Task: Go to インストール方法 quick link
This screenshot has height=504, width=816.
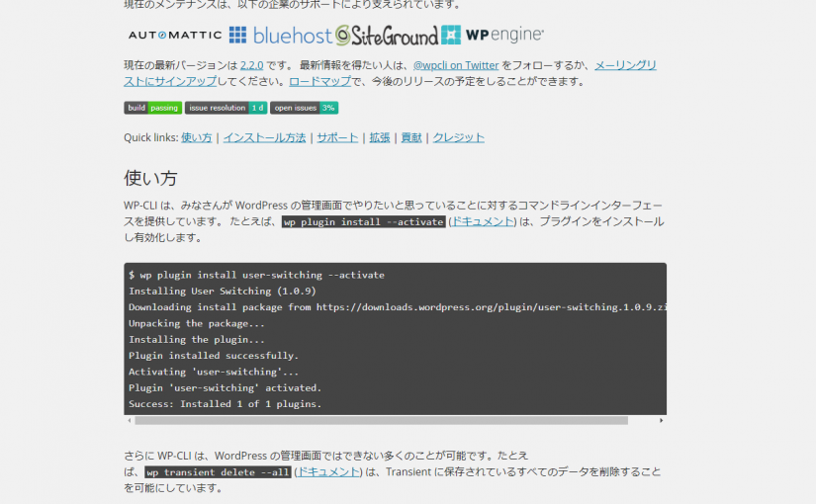Action: pos(264,137)
